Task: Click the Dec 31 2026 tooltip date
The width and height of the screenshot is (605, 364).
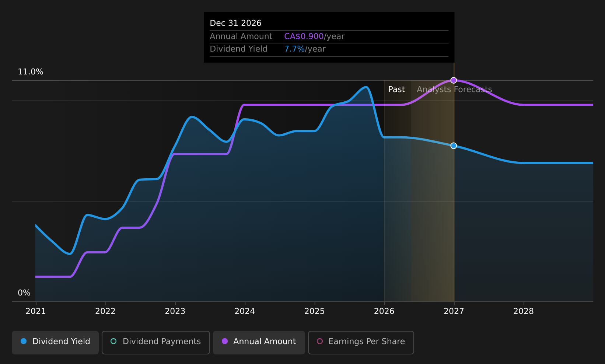Action: coord(235,23)
